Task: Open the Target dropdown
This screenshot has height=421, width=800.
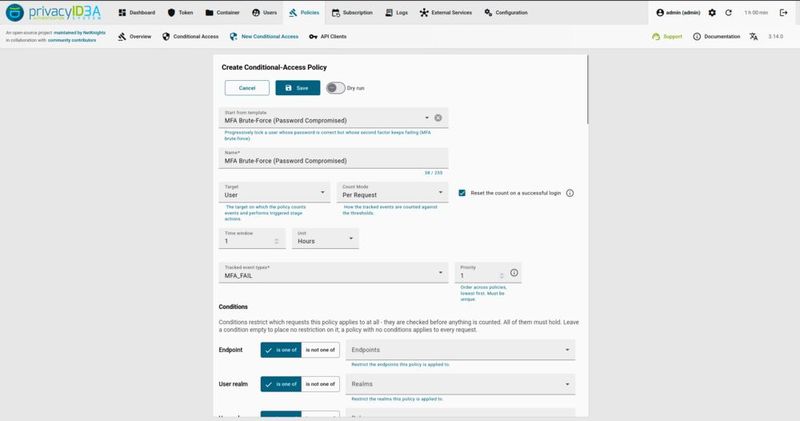Action: [x=274, y=192]
